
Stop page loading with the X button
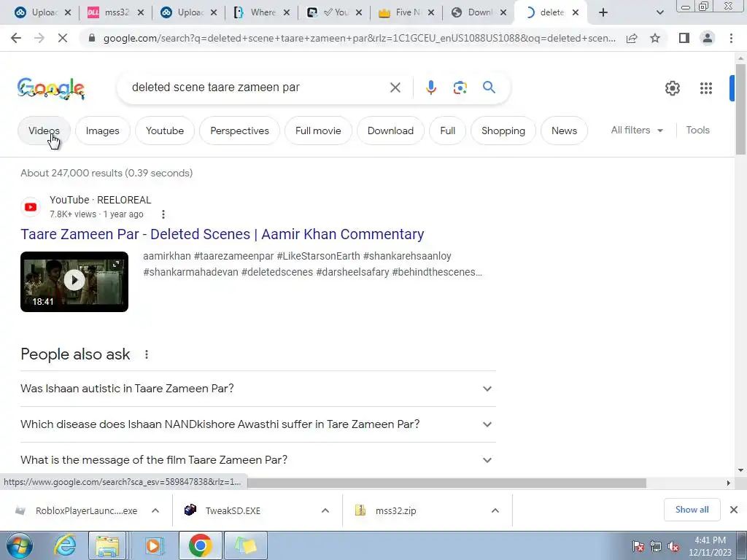(x=63, y=38)
